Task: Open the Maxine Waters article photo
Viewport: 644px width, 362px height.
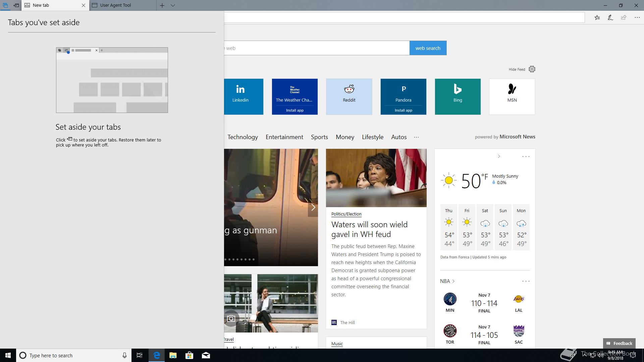Action: pos(376,178)
